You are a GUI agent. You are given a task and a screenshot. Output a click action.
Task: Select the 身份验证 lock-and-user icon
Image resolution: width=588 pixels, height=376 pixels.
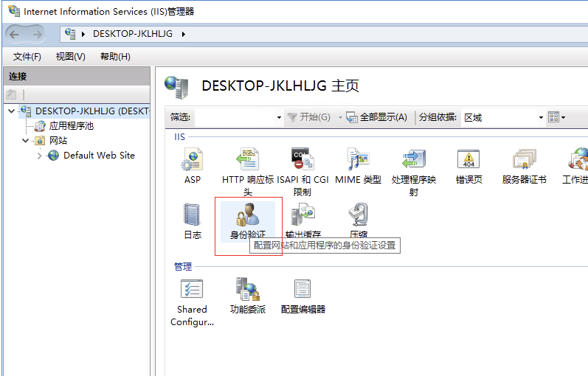pos(247,215)
